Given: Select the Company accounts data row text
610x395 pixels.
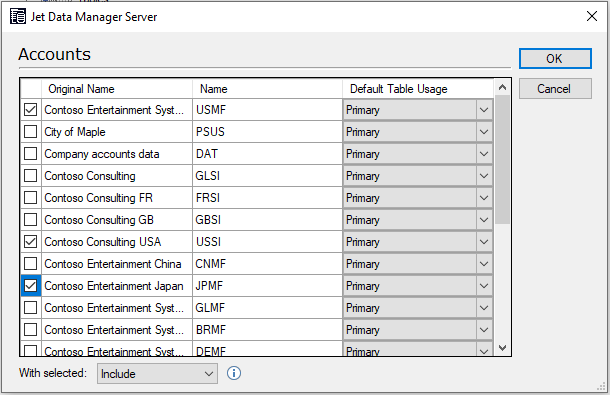Looking at the screenshot, I should pyautogui.click(x=102, y=154).
